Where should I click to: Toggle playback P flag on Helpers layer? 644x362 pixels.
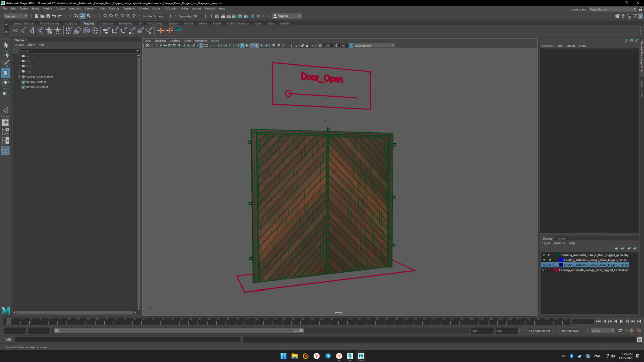point(549,265)
